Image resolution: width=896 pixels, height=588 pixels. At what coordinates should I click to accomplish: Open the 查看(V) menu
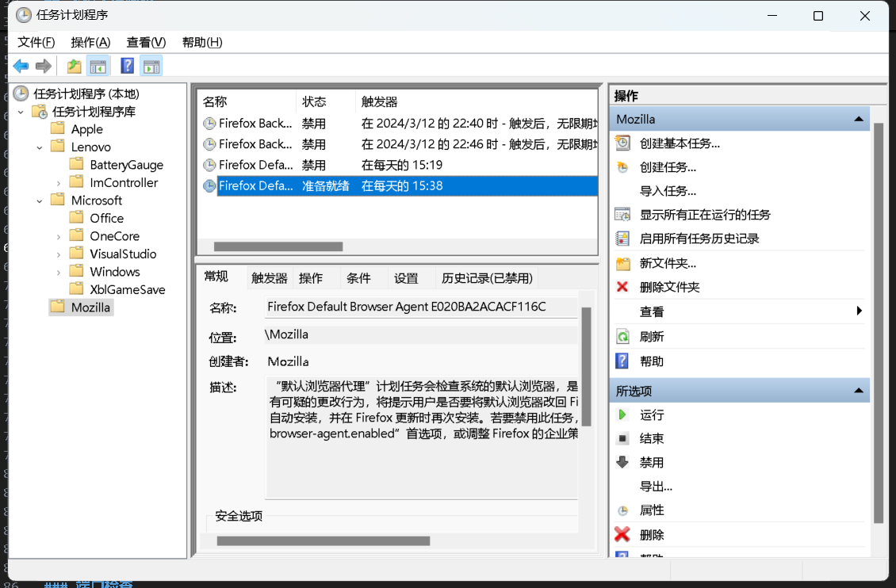(x=146, y=42)
